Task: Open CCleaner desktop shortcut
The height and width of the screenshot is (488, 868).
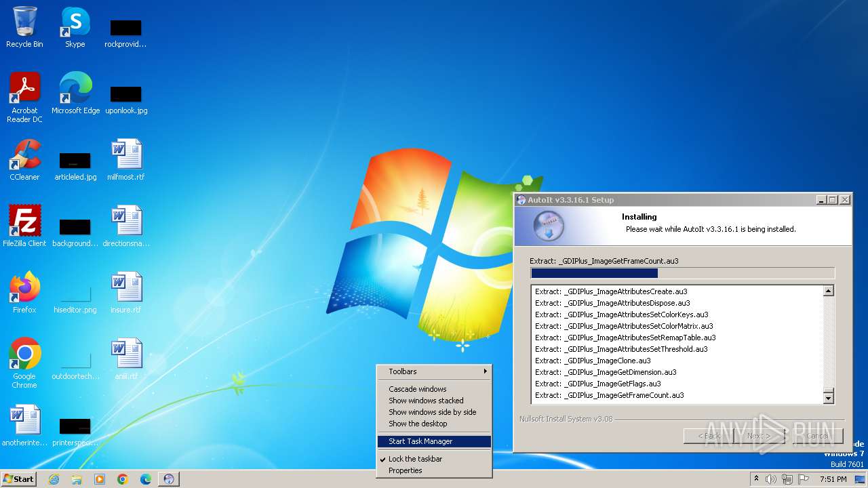Action: [x=24, y=160]
